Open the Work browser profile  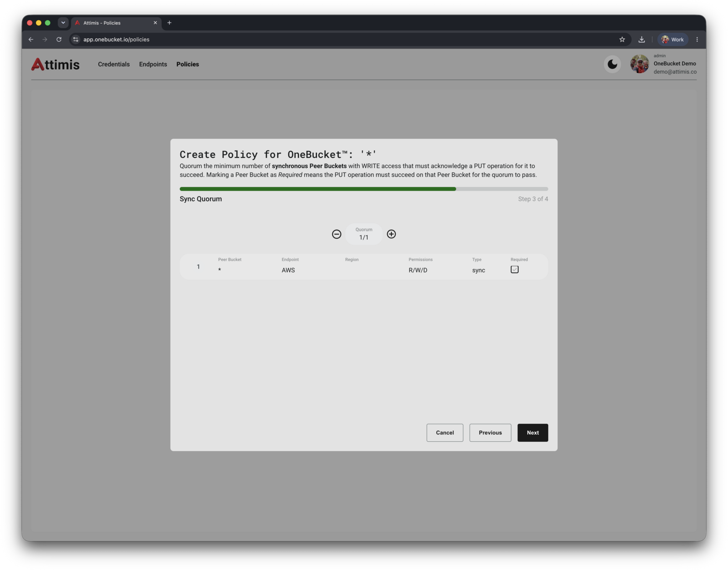tap(672, 40)
